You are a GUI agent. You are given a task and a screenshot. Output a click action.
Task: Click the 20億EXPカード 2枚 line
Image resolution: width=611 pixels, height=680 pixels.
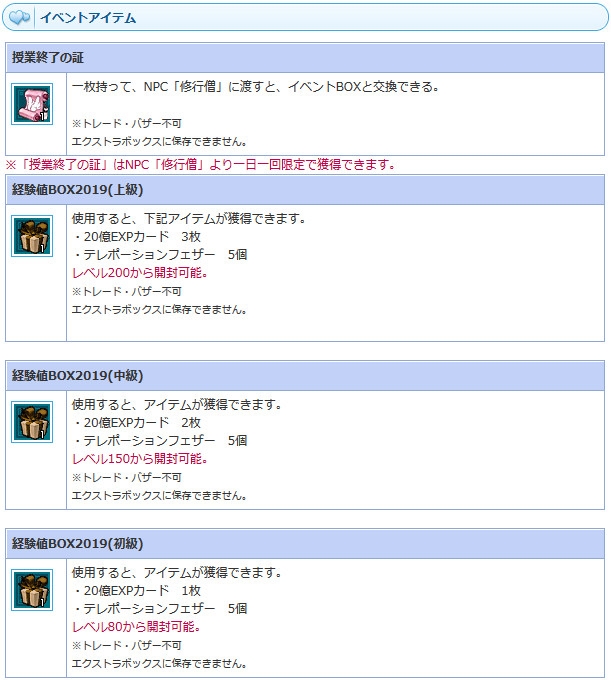coord(137,422)
